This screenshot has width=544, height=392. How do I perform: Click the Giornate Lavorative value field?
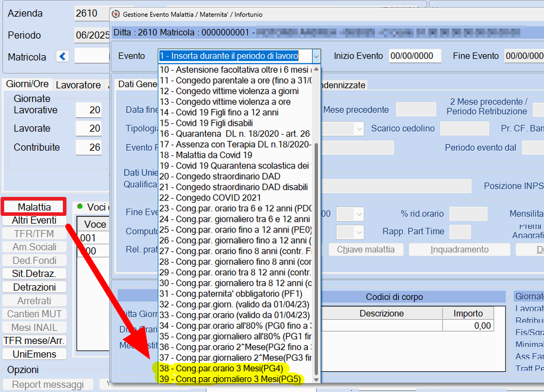pos(89,110)
